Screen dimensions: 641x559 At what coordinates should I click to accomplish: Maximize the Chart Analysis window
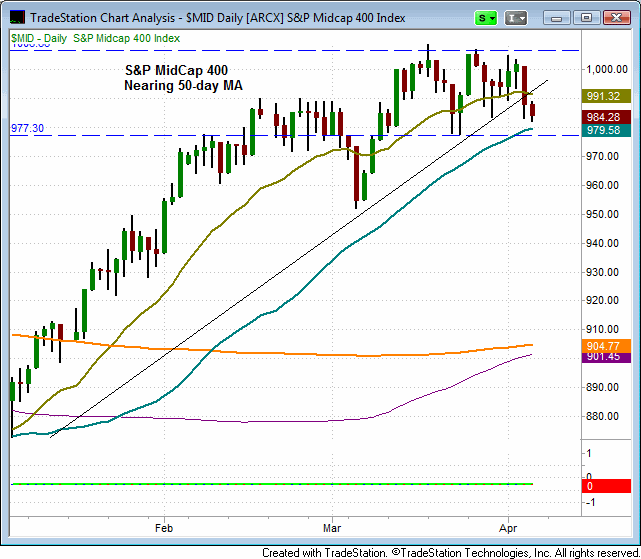(x=586, y=18)
